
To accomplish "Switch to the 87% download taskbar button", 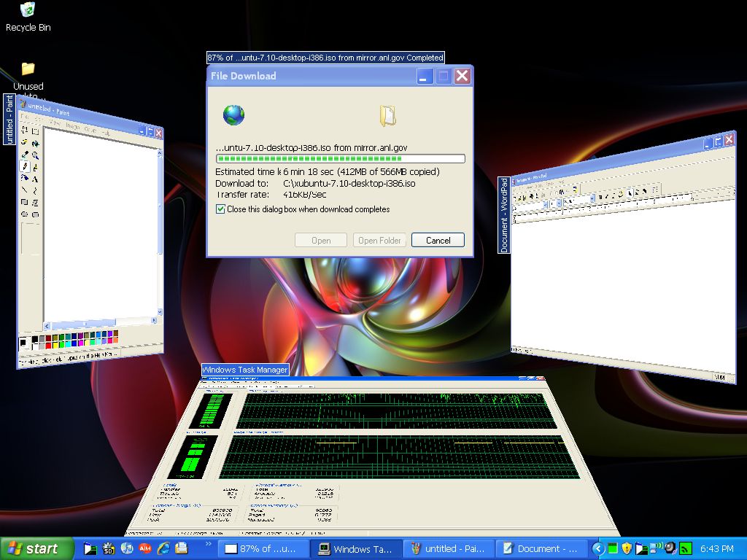I will 263,548.
